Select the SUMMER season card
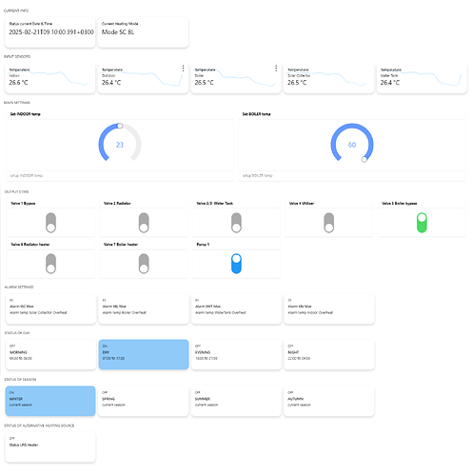Viewport: 472px width, 476px height. [236, 401]
